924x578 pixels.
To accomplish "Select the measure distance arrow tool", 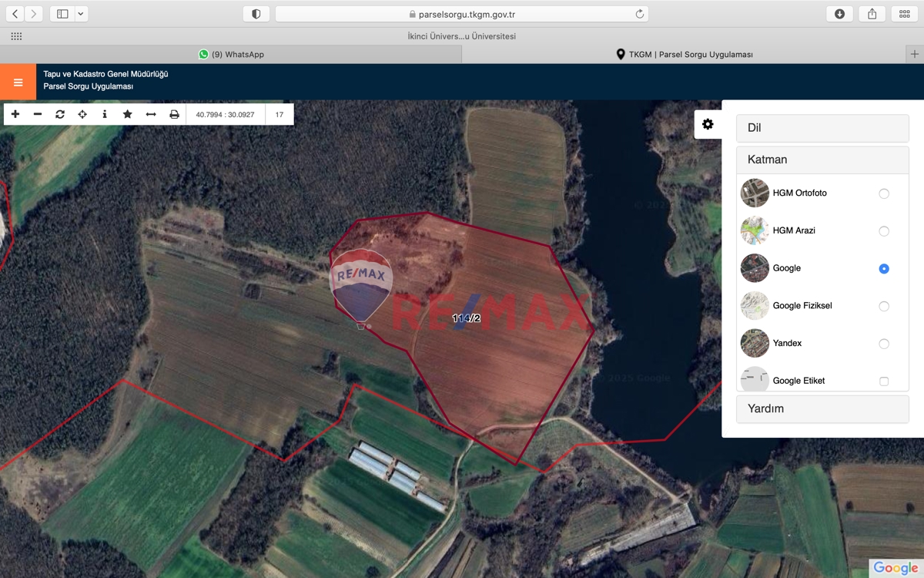I will (151, 114).
